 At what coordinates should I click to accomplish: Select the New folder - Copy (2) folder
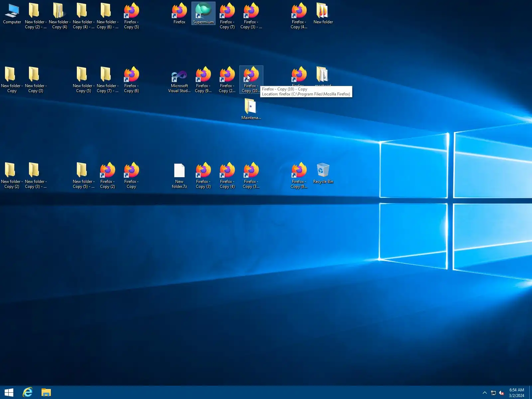(12, 176)
